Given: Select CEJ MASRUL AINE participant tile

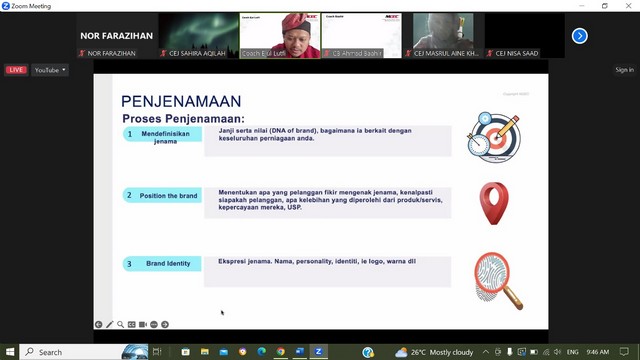Looking at the screenshot, I should click(x=443, y=36).
